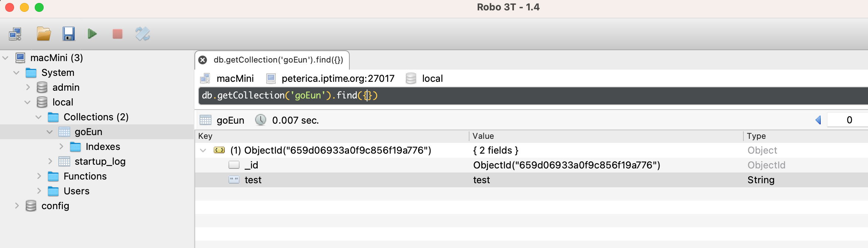Click the macMini connection icon in query header
868x248 pixels.
pos(205,78)
